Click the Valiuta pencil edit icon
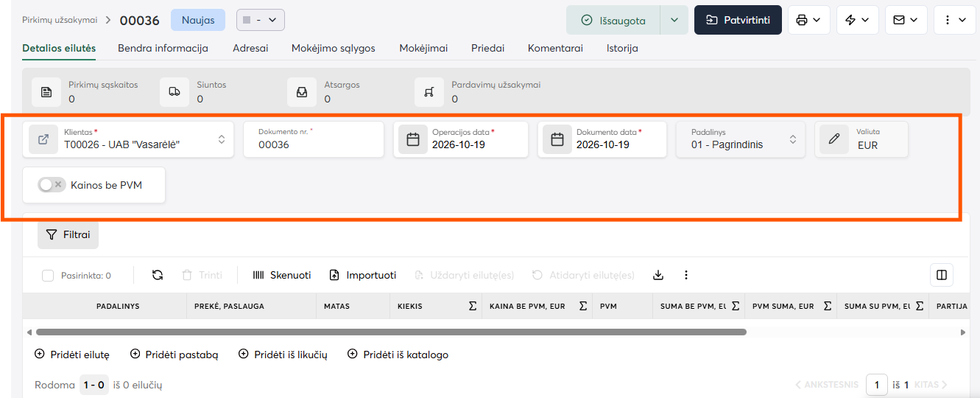980x398 pixels. coord(834,139)
